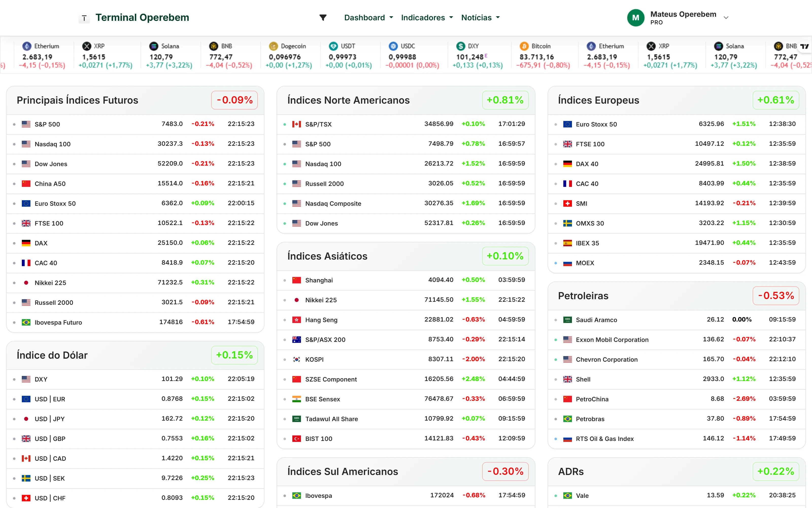This screenshot has width=812, height=508.
Task: Select the Dogecoin coin icon in ticker
Action: pos(274,46)
